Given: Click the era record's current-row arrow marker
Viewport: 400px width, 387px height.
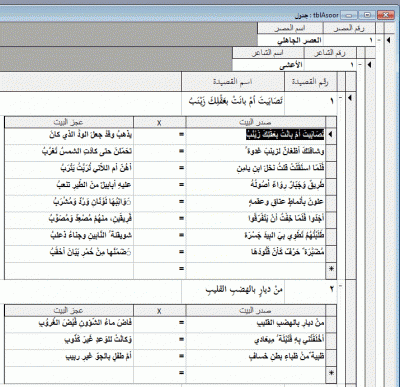Looking at the screenshot, I should 388,40.
